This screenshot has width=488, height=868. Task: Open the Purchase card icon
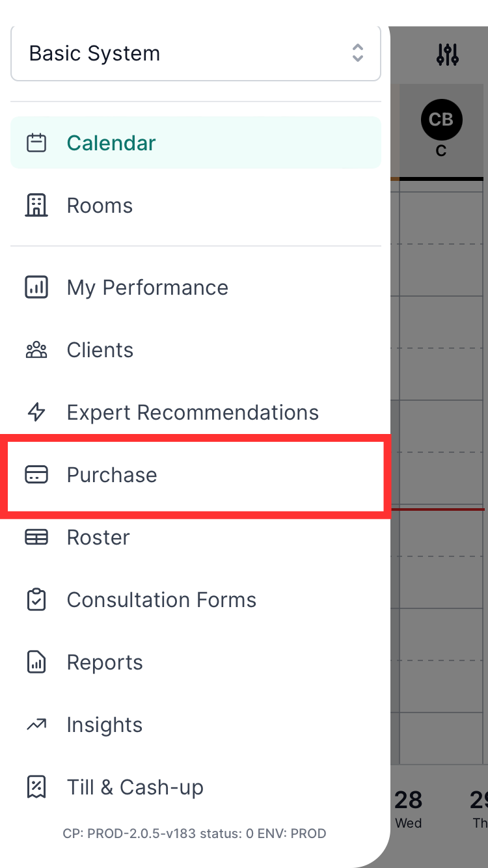(x=36, y=475)
